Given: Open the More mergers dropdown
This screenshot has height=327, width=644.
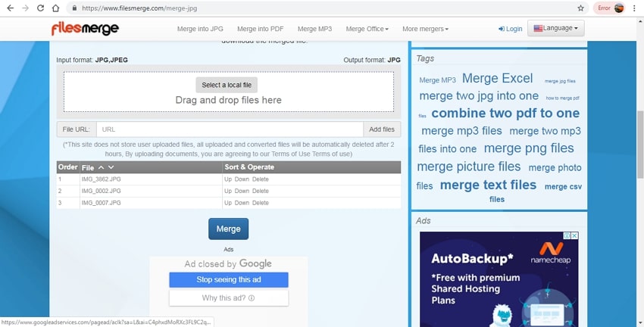Looking at the screenshot, I should 425,29.
